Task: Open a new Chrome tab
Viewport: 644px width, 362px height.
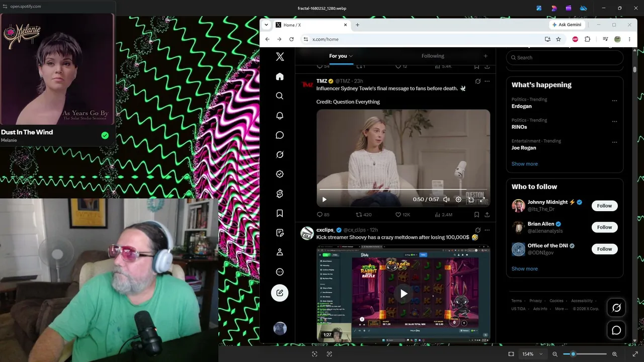Action: tap(358, 25)
